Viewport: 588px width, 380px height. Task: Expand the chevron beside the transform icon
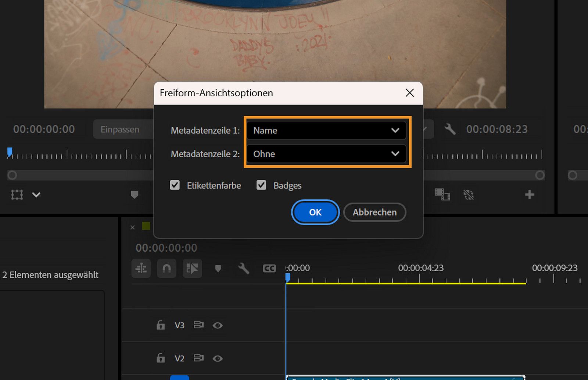point(36,195)
